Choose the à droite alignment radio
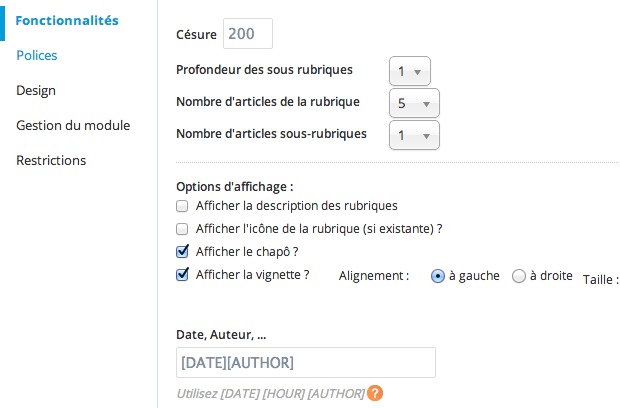Screen dimensions: 620x408 tap(518, 277)
